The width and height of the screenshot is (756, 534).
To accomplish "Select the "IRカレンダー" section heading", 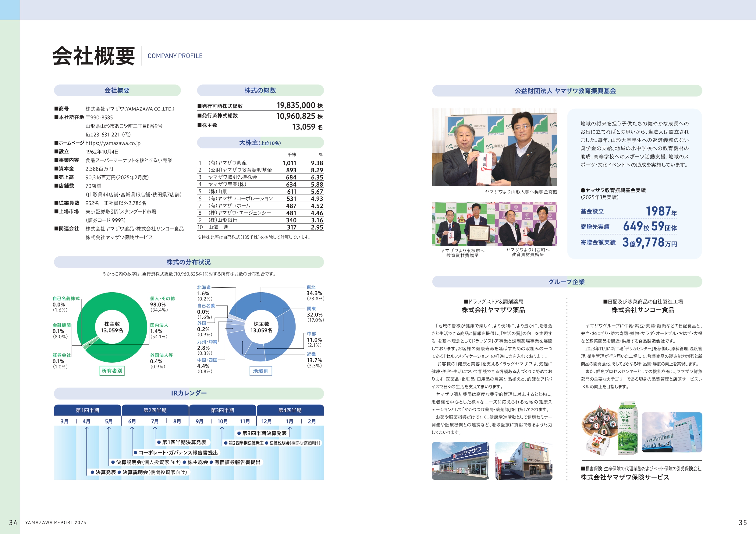I will [189, 393].
